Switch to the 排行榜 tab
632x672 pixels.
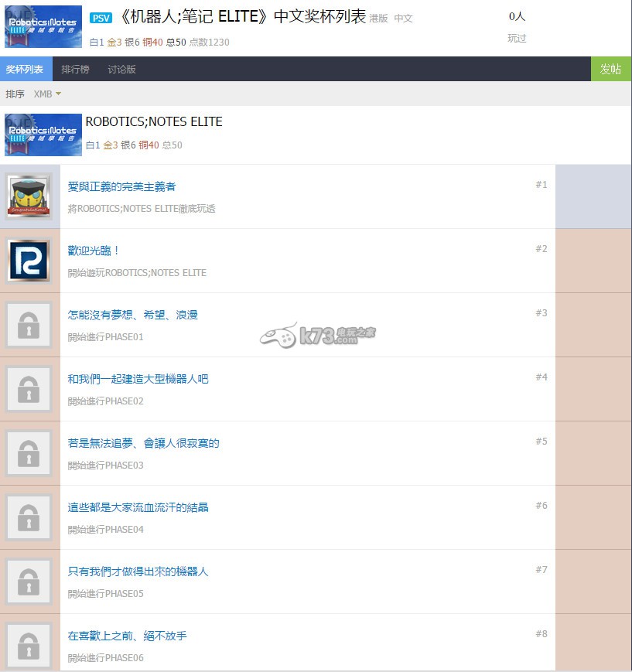tap(75, 69)
